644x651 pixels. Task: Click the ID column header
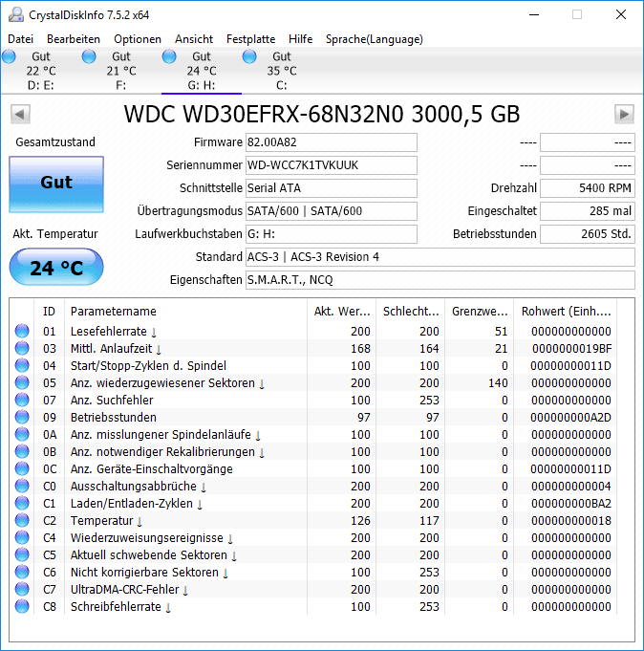[49, 311]
